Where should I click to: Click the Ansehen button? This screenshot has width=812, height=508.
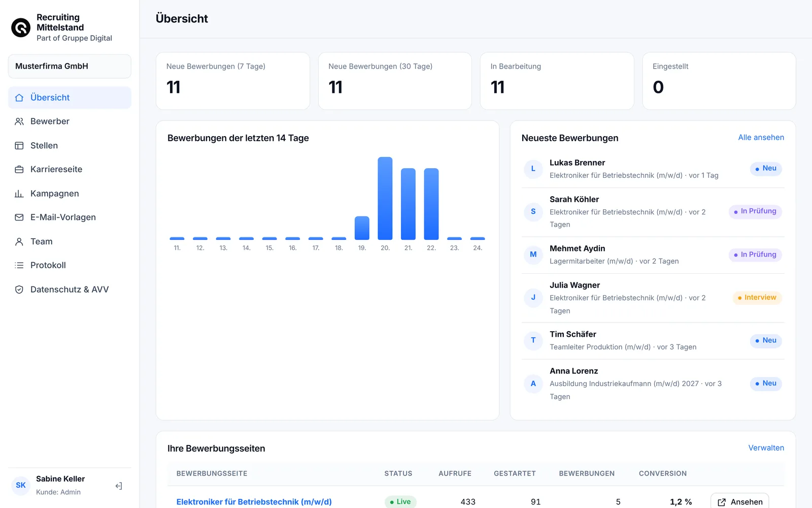[739, 502]
